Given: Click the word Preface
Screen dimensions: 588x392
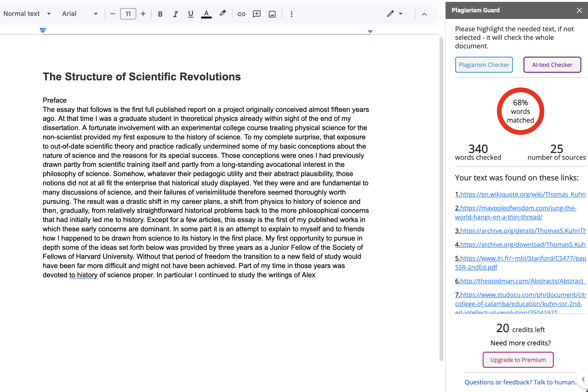Looking at the screenshot, I should (55, 100).
